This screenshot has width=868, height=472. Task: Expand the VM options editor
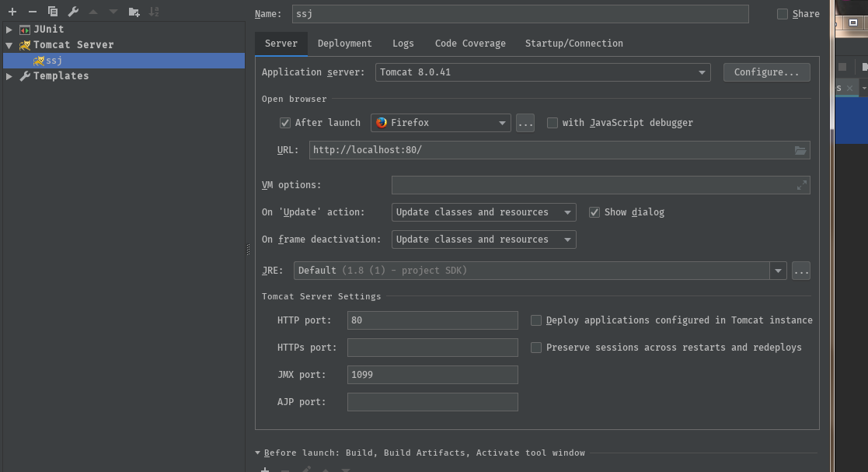[802, 185]
